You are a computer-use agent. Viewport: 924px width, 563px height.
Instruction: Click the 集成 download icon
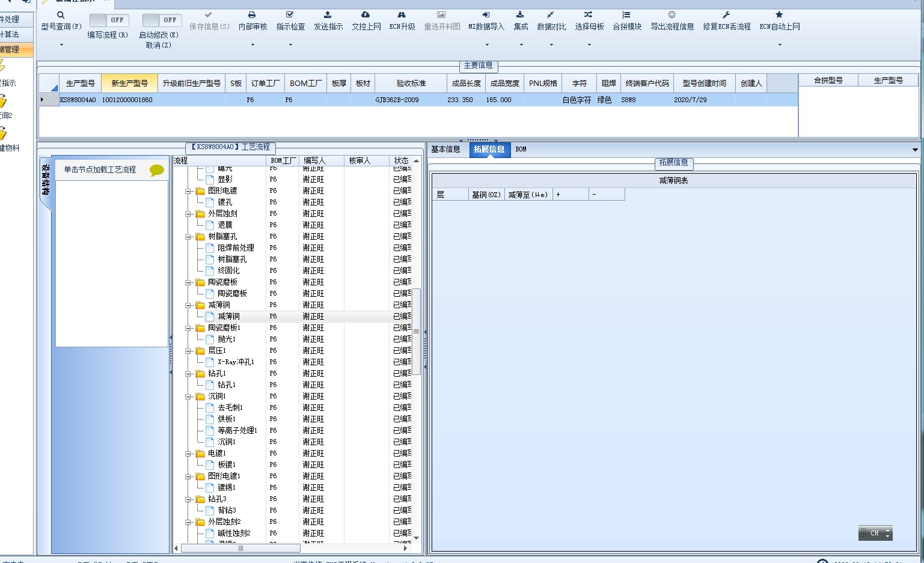pyautogui.click(x=520, y=14)
